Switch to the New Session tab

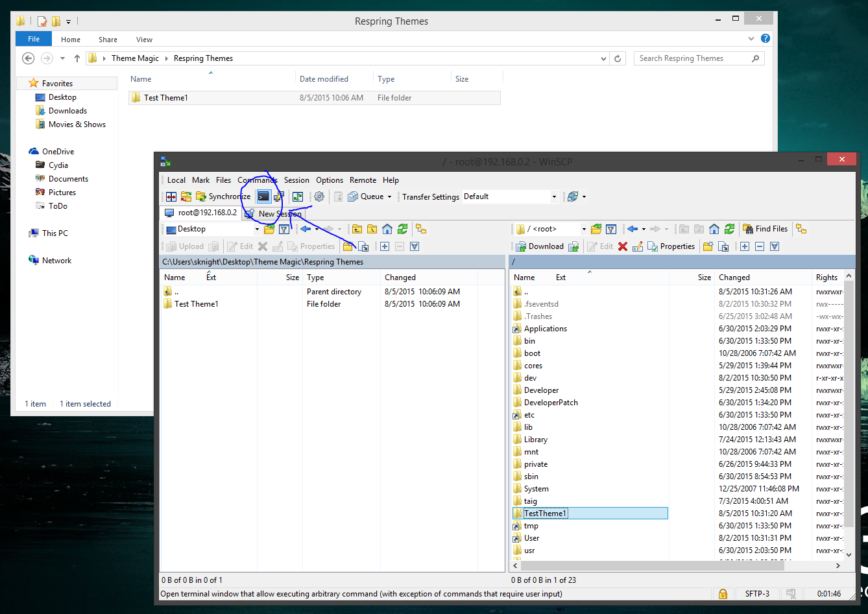273,213
